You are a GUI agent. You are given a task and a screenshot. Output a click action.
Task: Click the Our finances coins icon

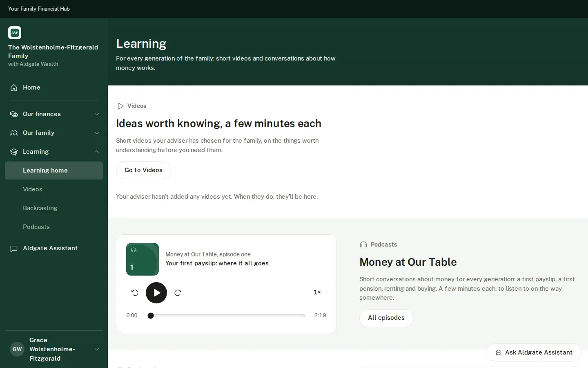coord(14,114)
